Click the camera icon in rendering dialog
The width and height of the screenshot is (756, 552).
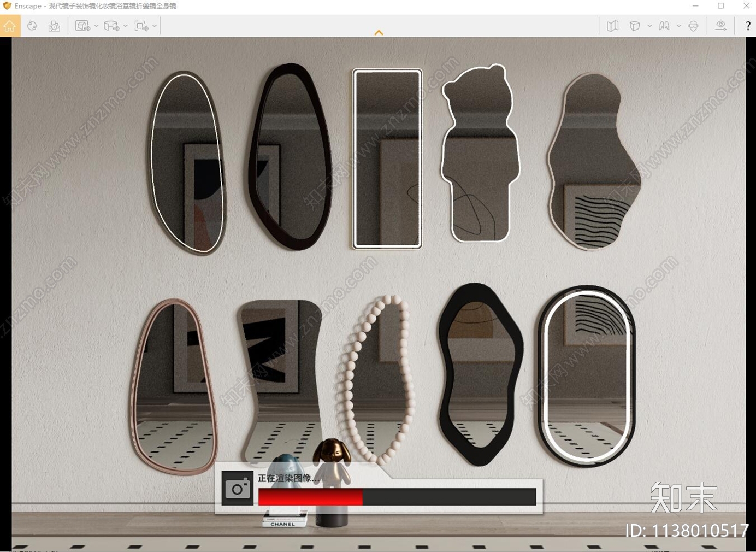(238, 488)
